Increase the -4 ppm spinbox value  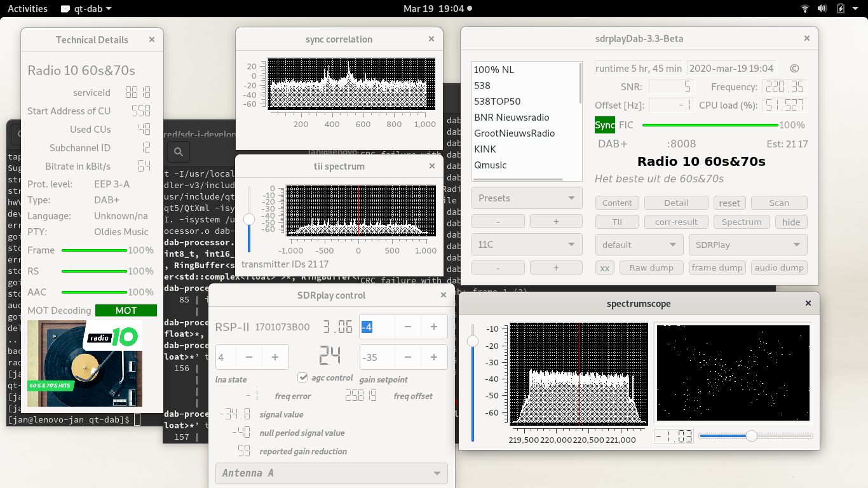pos(434,327)
